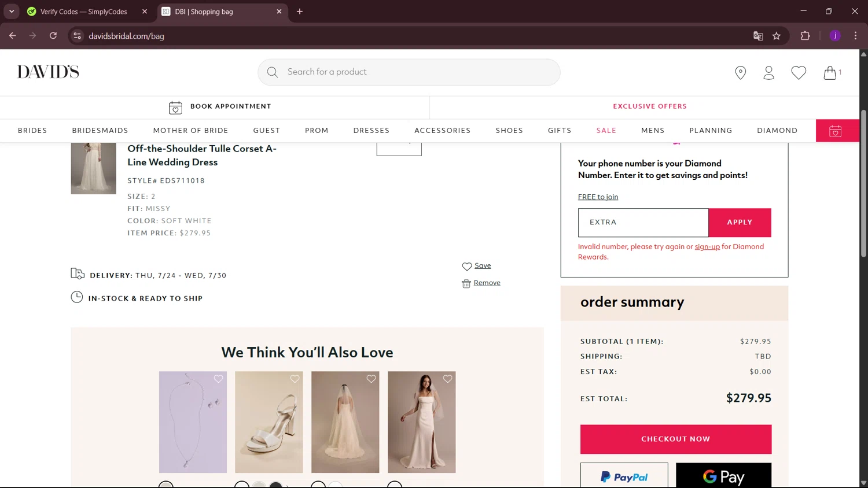868x488 pixels.
Task: Open the Sale menu
Action: click(606, 131)
